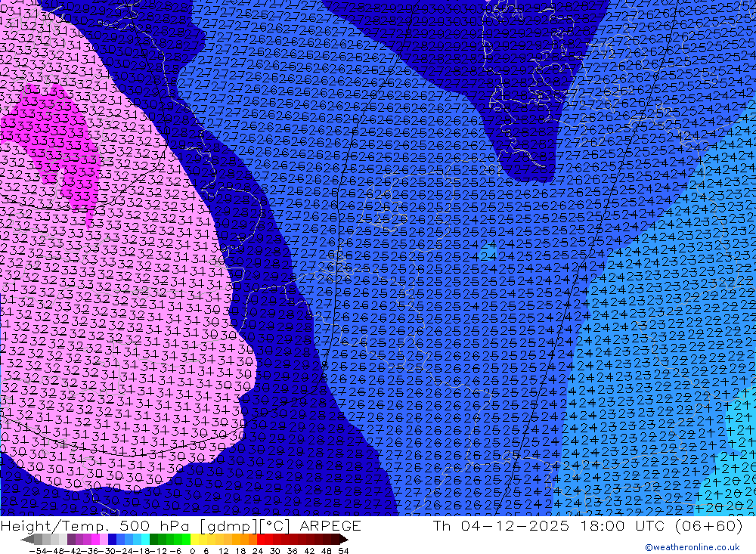Click the "54" legend label
Screen dimensions: 756x554
343,551
